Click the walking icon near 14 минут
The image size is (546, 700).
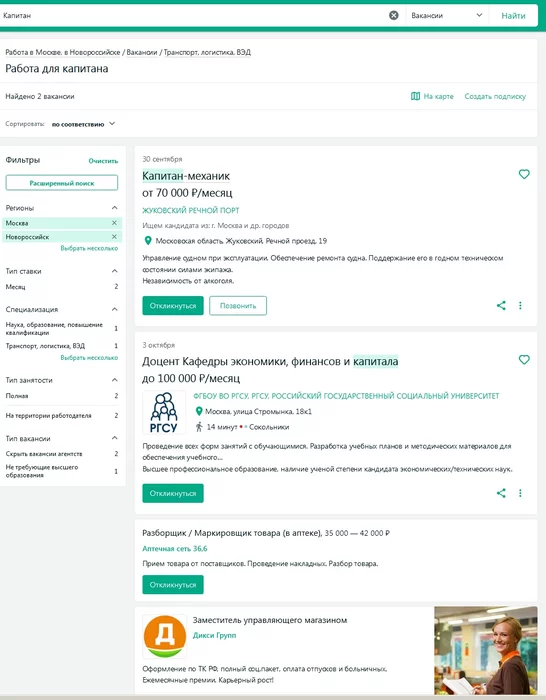pyautogui.click(x=199, y=427)
